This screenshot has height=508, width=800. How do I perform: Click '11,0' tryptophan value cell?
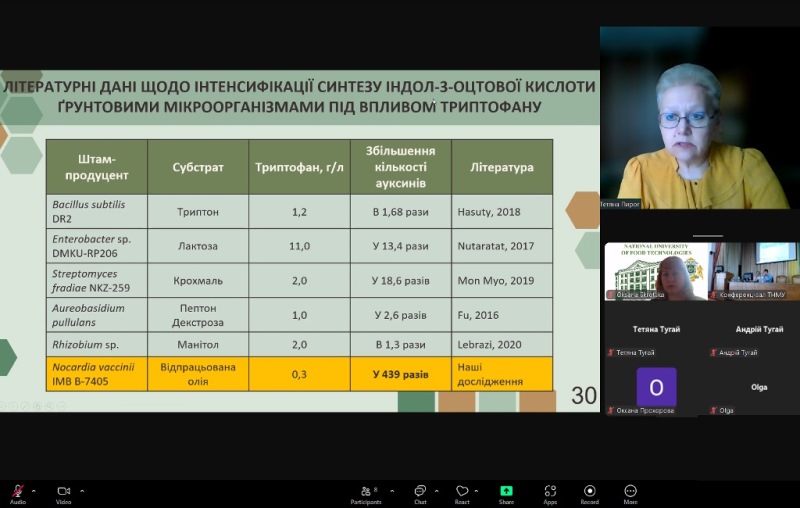pos(299,246)
